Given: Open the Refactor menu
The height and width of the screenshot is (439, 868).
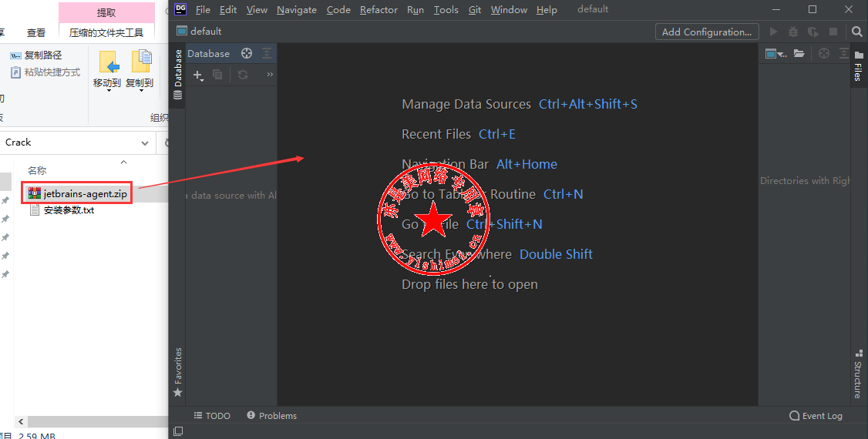Looking at the screenshot, I should point(378,10).
